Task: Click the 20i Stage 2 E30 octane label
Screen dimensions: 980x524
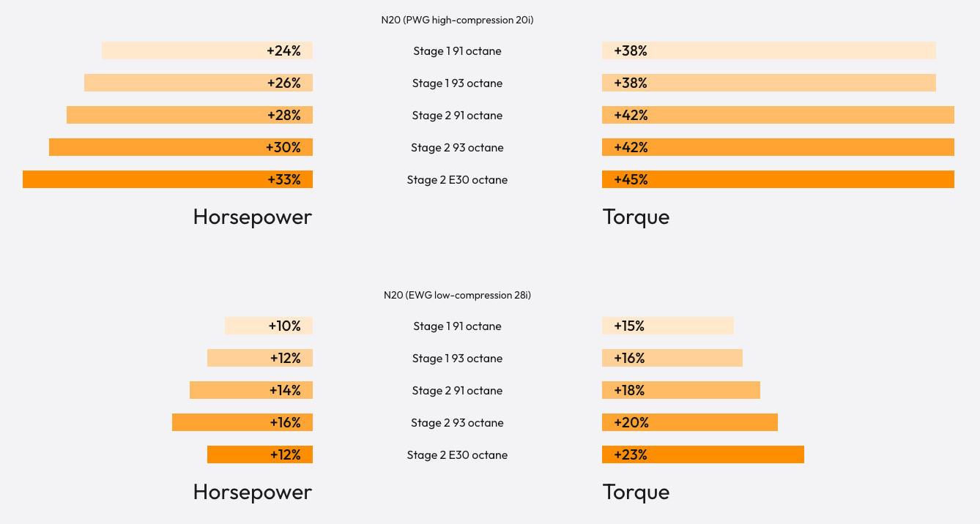Action: 457,179
